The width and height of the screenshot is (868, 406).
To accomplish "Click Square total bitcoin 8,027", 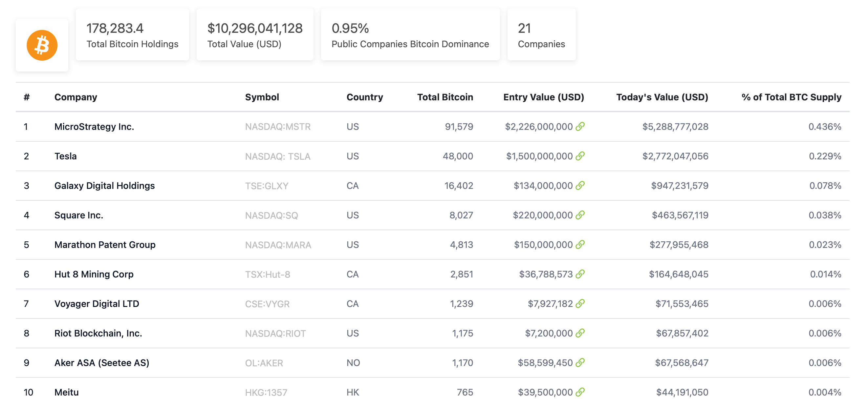I will click(x=461, y=215).
